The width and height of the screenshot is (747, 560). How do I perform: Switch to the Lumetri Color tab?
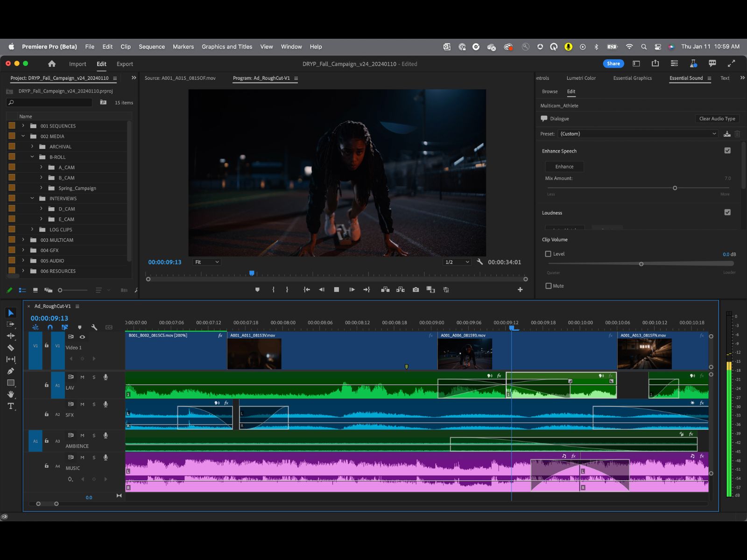coord(581,78)
